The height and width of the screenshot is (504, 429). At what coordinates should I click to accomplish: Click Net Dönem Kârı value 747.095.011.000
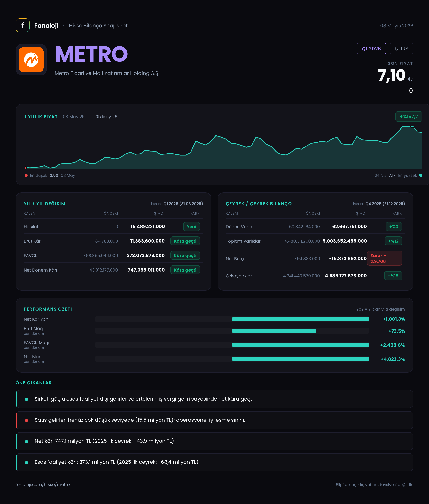coord(146,270)
